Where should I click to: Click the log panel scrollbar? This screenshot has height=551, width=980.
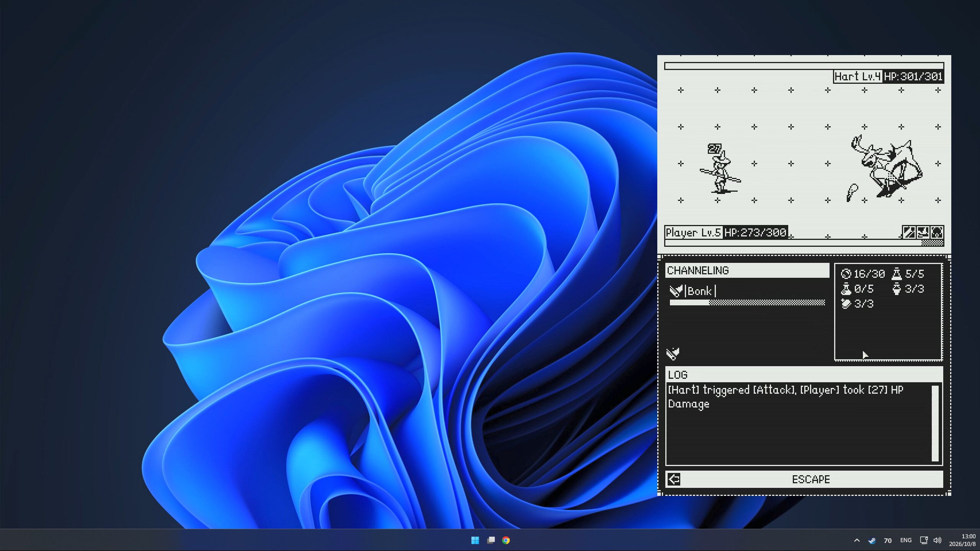tap(935, 424)
